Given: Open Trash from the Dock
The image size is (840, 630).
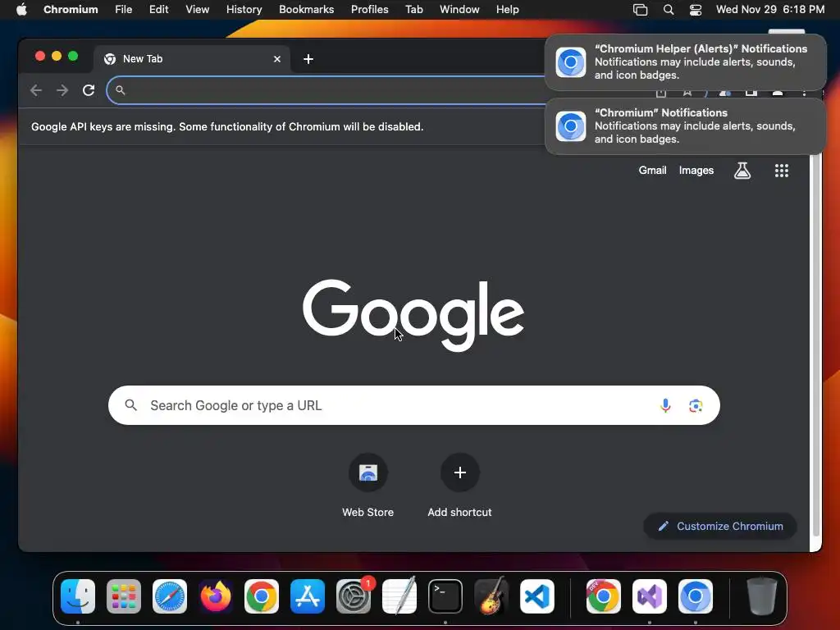Looking at the screenshot, I should [x=762, y=596].
